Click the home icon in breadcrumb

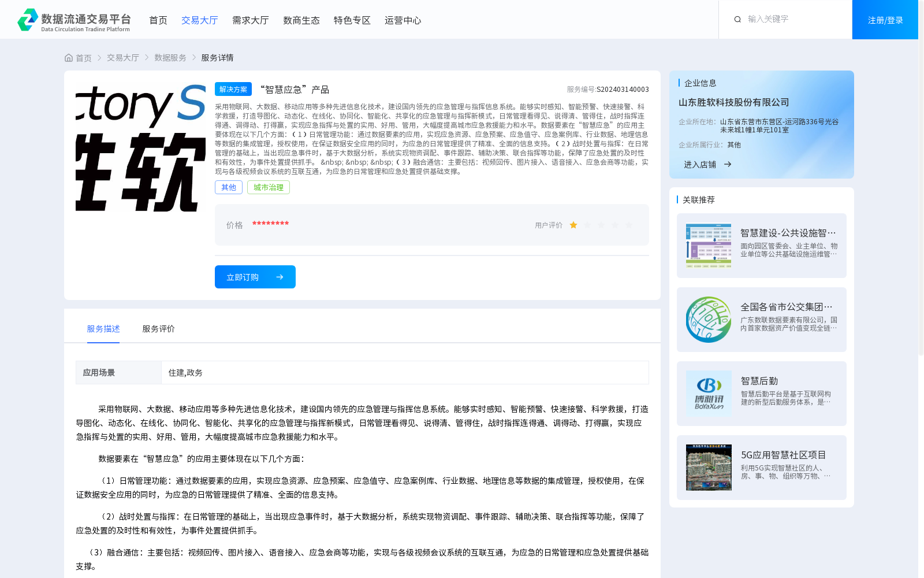[69, 58]
